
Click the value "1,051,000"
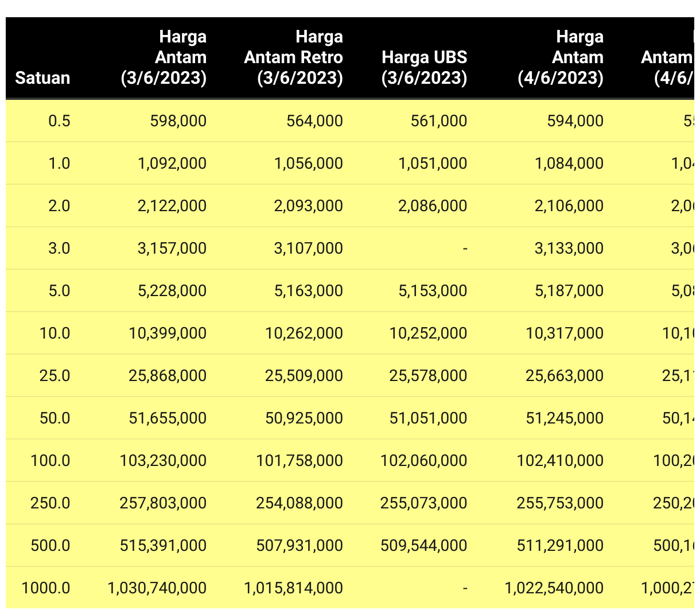433,163
